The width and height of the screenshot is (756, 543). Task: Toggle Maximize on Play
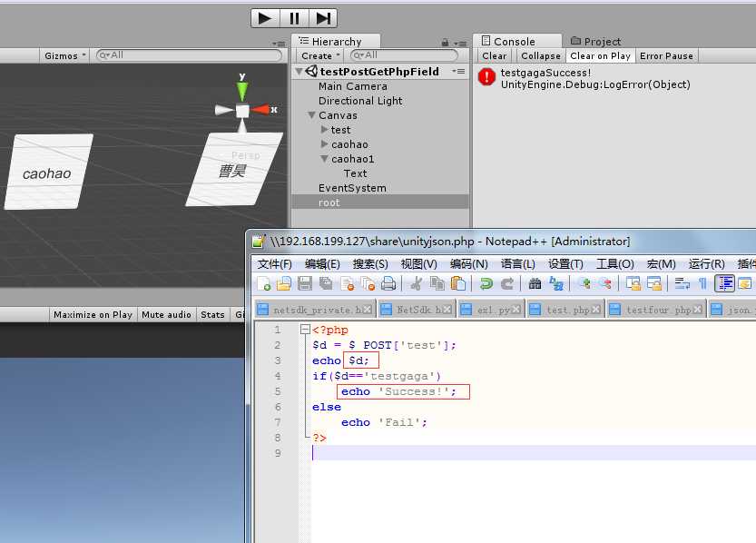pos(93,314)
